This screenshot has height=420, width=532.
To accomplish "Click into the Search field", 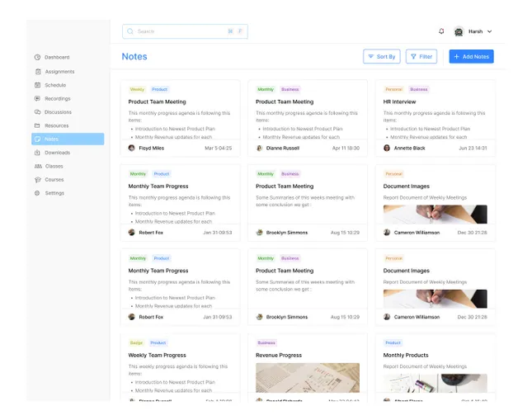I will point(185,31).
